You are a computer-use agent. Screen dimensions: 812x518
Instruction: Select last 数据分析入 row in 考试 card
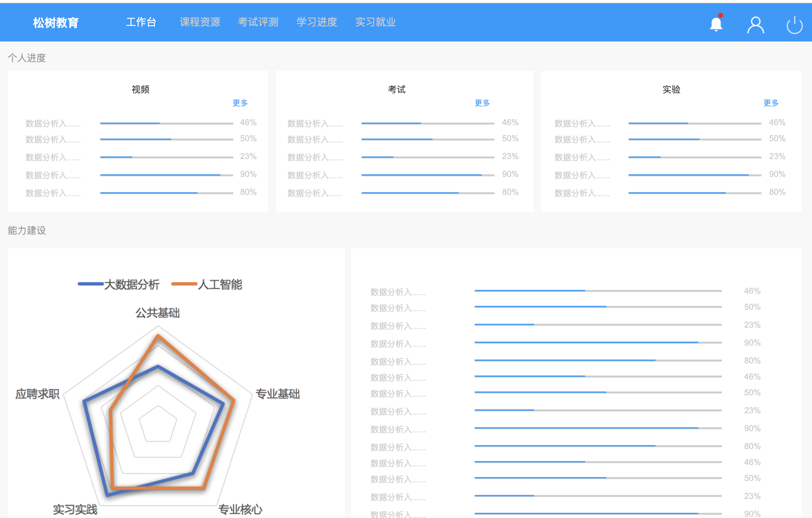(403, 193)
